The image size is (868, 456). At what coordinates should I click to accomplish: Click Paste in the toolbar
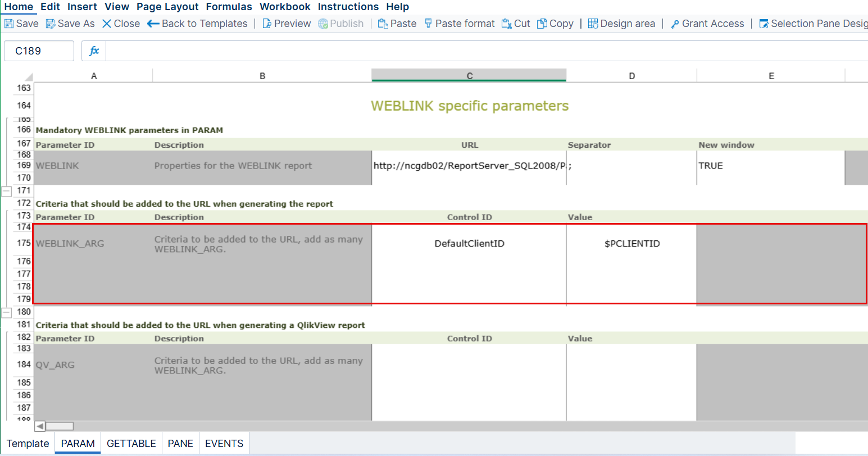pos(397,24)
